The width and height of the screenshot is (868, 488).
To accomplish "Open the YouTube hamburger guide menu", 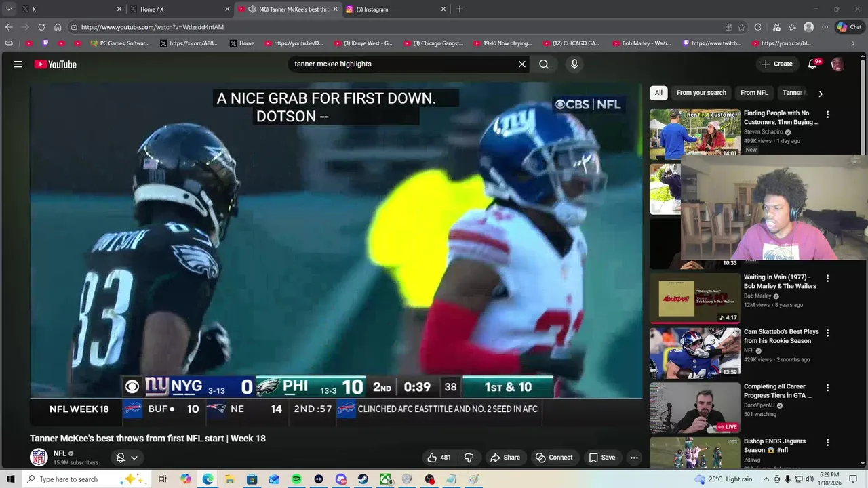I will pyautogui.click(x=18, y=64).
